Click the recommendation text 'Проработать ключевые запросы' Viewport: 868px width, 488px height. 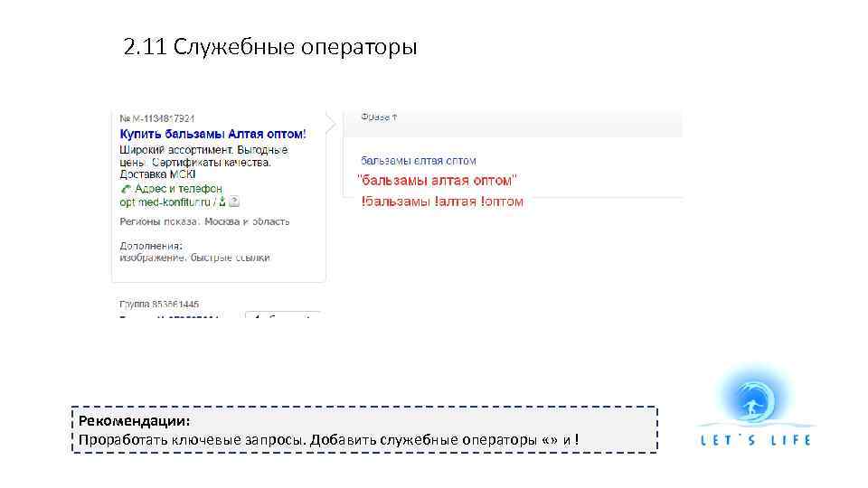coord(191,440)
